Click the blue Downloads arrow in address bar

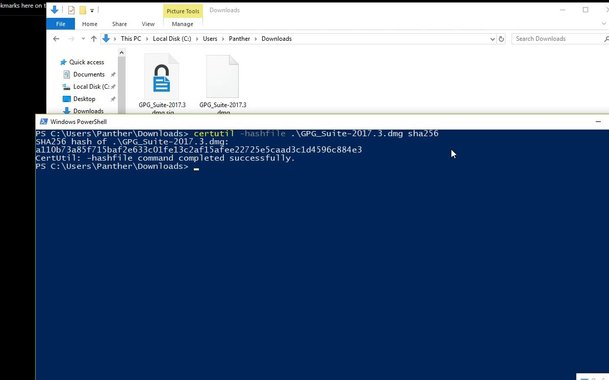(106, 38)
